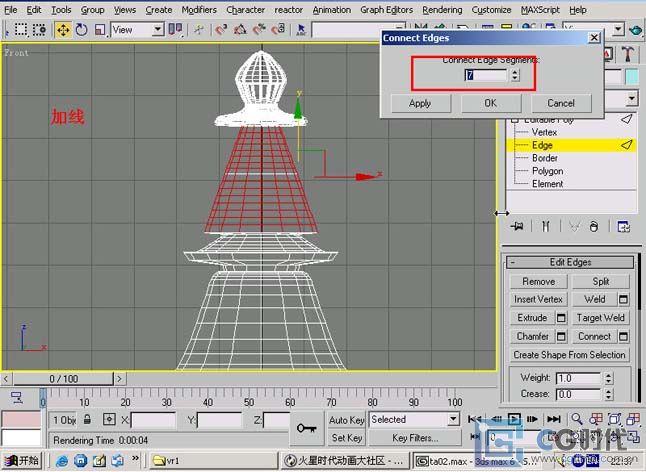The width and height of the screenshot is (646, 472).
Task: Click the time slider showing 0 / 100
Action: (x=63, y=379)
